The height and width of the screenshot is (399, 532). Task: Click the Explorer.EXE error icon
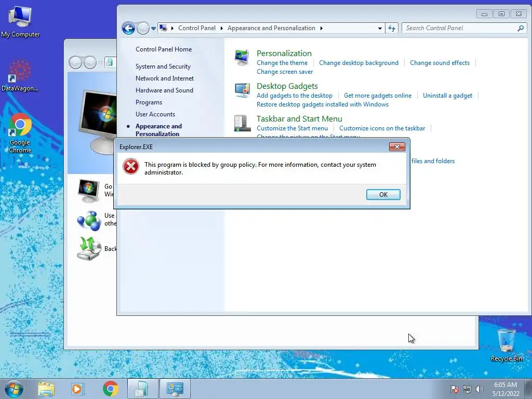click(131, 167)
